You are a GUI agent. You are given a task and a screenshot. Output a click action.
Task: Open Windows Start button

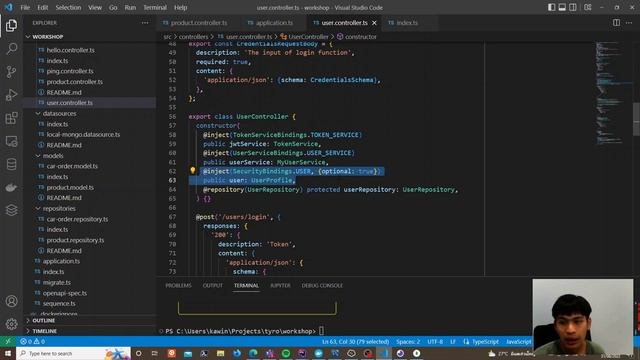click(x=8, y=353)
